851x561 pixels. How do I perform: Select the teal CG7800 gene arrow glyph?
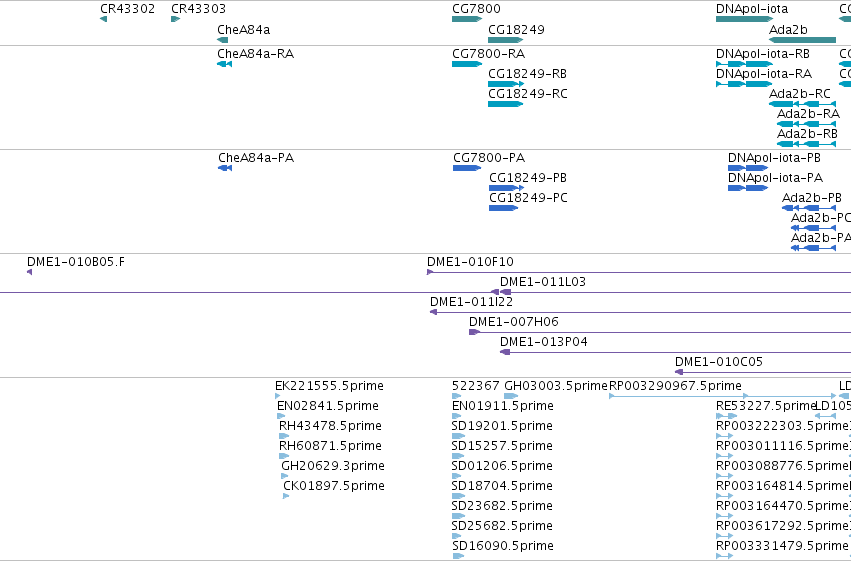point(467,20)
